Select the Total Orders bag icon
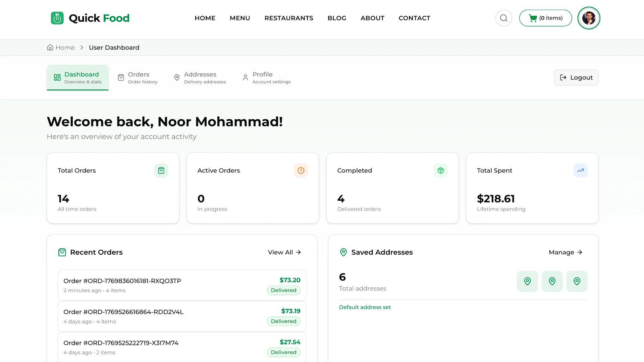Screen dimensions: 644x362 point(161,170)
